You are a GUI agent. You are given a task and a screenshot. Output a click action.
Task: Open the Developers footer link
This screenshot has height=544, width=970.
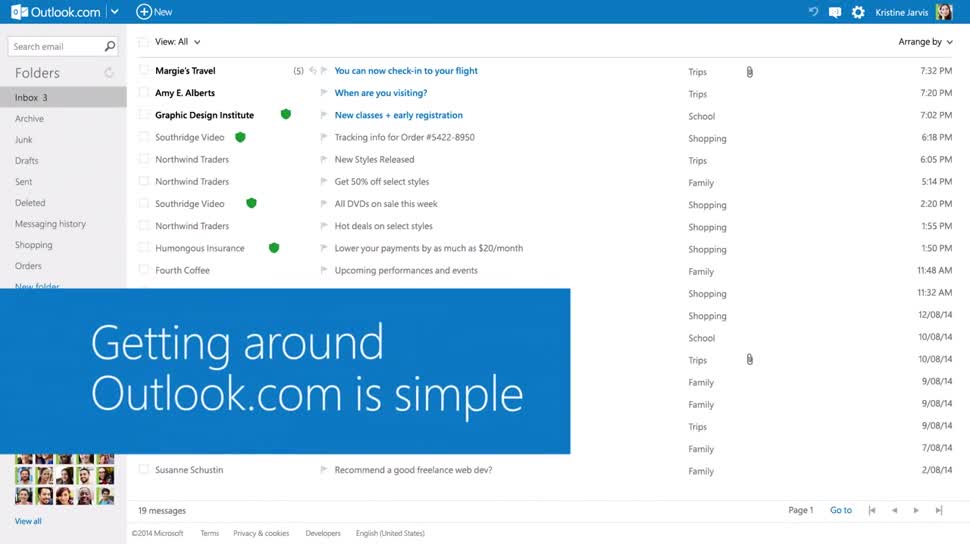click(323, 533)
